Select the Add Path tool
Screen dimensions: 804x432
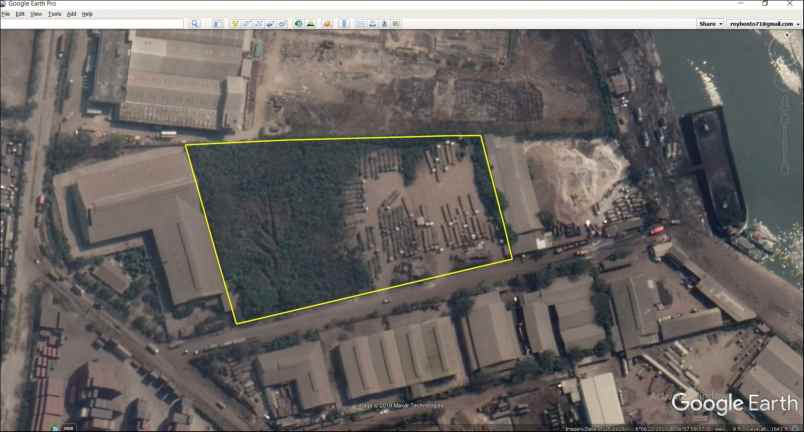pyautogui.click(x=258, y=23)
